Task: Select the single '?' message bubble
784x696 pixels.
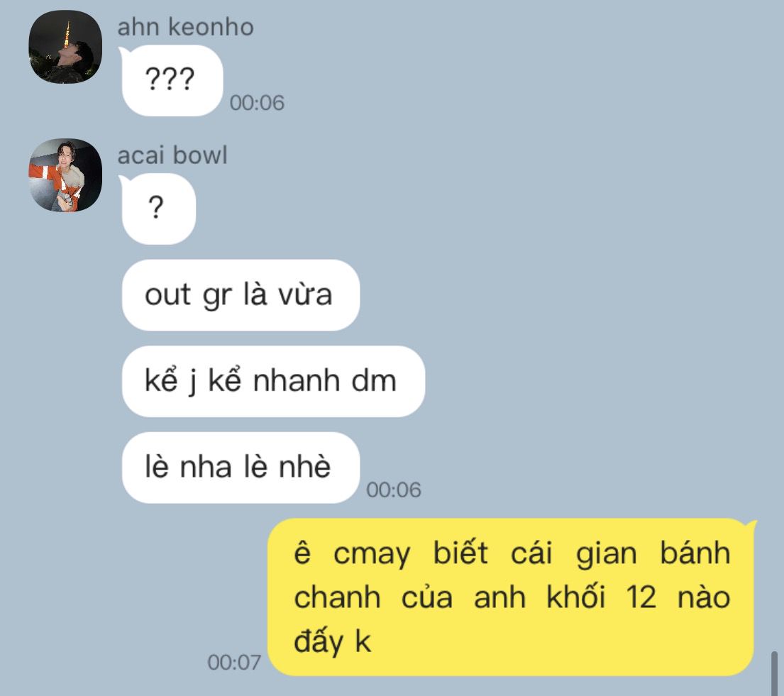Action: point(158,209)
